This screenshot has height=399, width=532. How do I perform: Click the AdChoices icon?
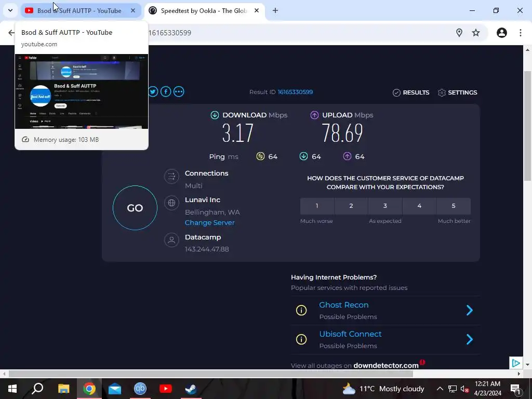coord(516,363)
